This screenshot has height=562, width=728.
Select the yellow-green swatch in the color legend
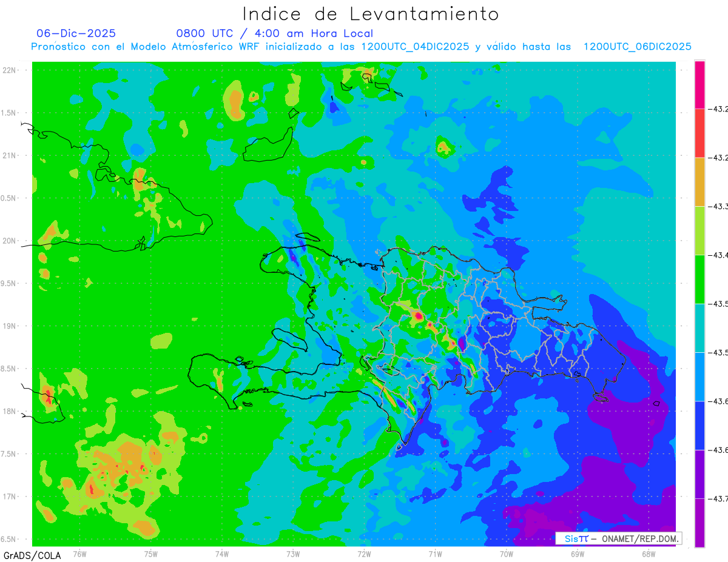[699, 230]
